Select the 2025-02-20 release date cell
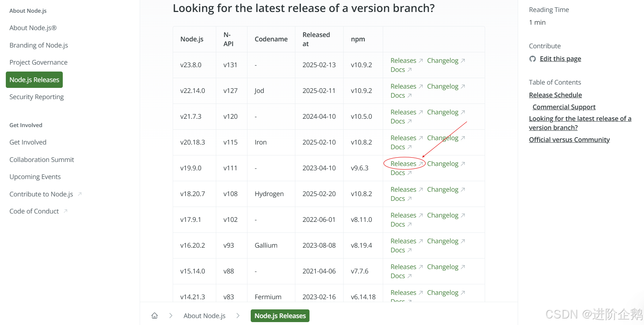The width and height of the screenshot is (644, 325). pyautogui.click(x=319, y=194)
